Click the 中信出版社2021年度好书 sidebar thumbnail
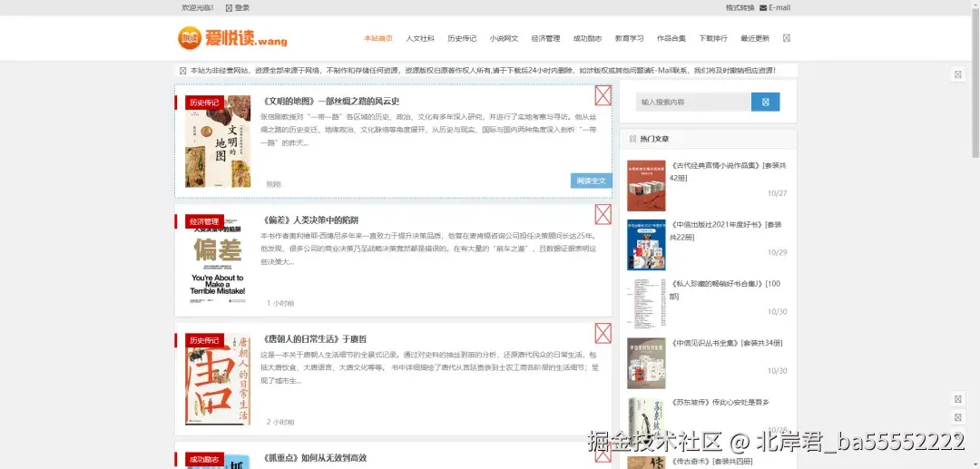Viewport: 980px width, 469px height. pyautogui.click(x=646, y=245)
